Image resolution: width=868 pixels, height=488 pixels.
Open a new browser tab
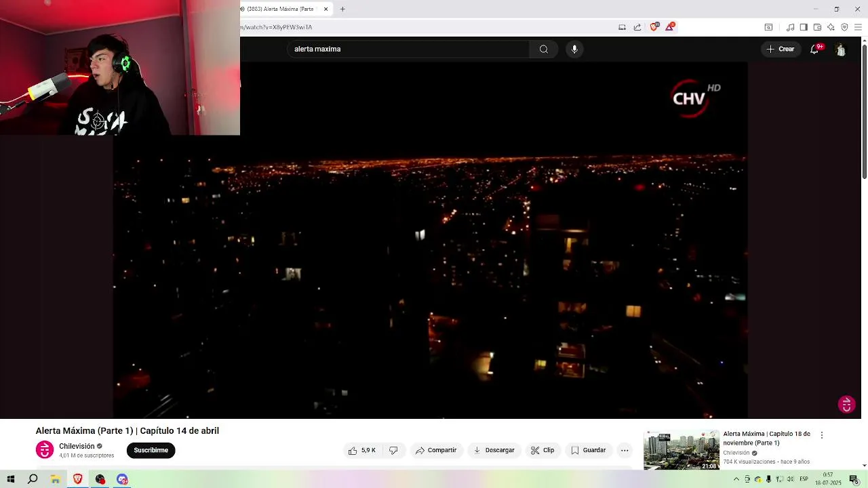click(342, 9)
